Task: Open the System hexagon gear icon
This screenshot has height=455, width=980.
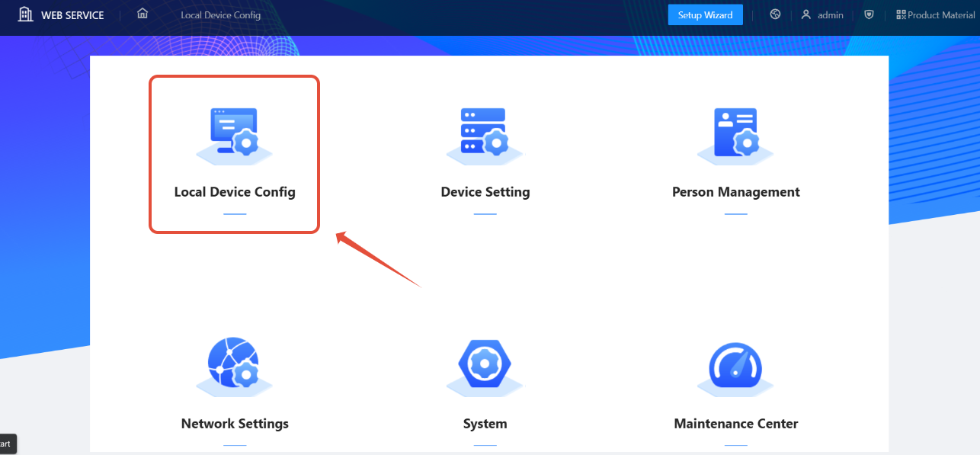Action: [x=485, y=367]
